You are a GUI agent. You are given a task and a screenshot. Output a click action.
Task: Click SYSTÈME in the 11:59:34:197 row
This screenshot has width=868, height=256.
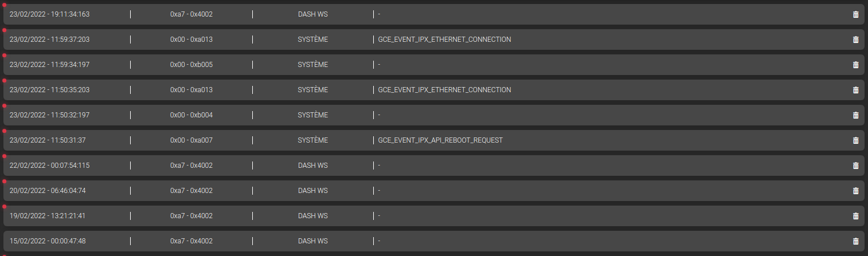pyautogui.click(x=313, y=65)
